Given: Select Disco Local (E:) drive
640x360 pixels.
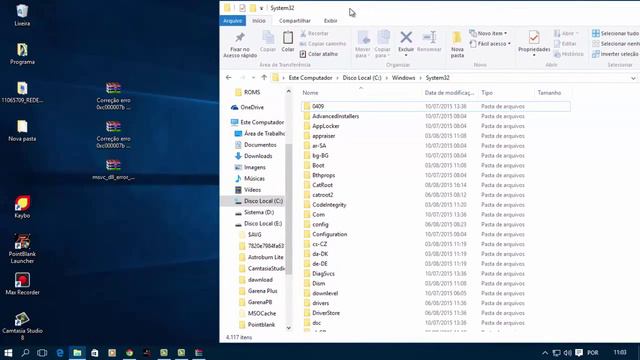Looking at the screenshot, I should pos(258,224).
